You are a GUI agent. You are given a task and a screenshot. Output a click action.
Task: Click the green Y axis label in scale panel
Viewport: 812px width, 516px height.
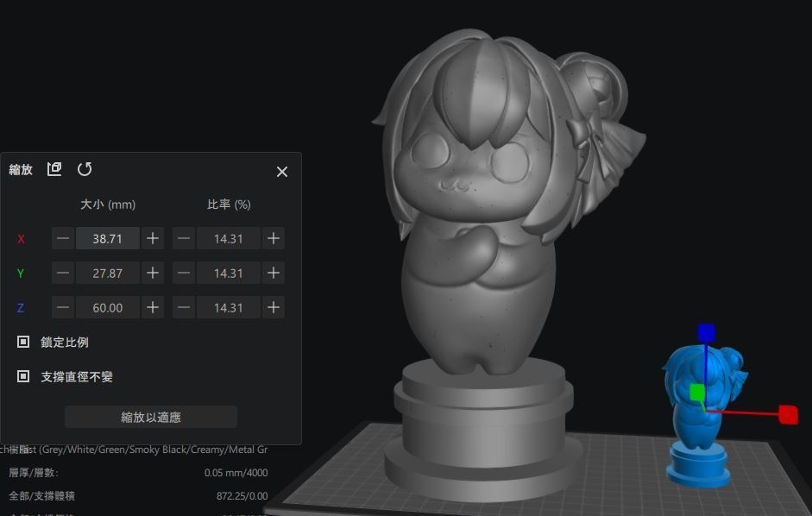[x=21, y=273]
